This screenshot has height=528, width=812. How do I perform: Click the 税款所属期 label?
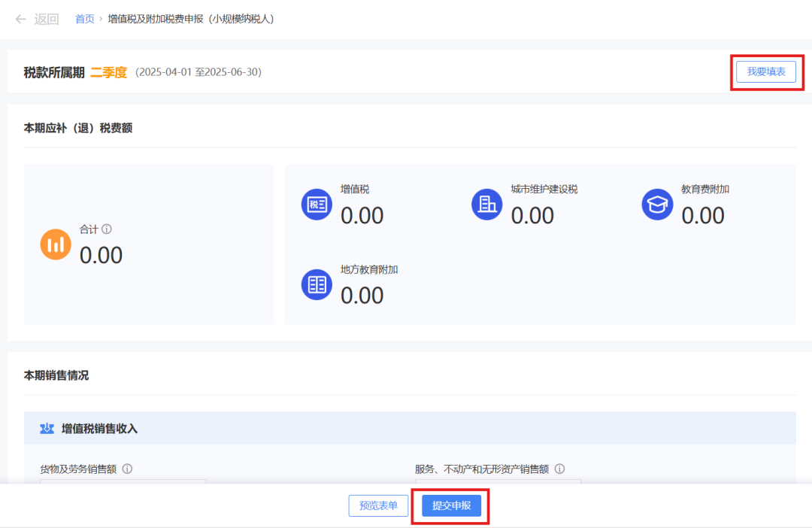(54, 72)
